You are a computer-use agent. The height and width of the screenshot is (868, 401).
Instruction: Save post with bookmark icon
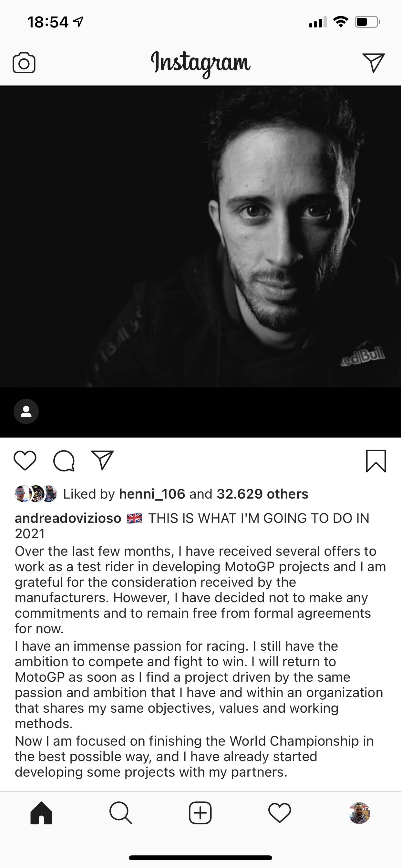[376, 461]
